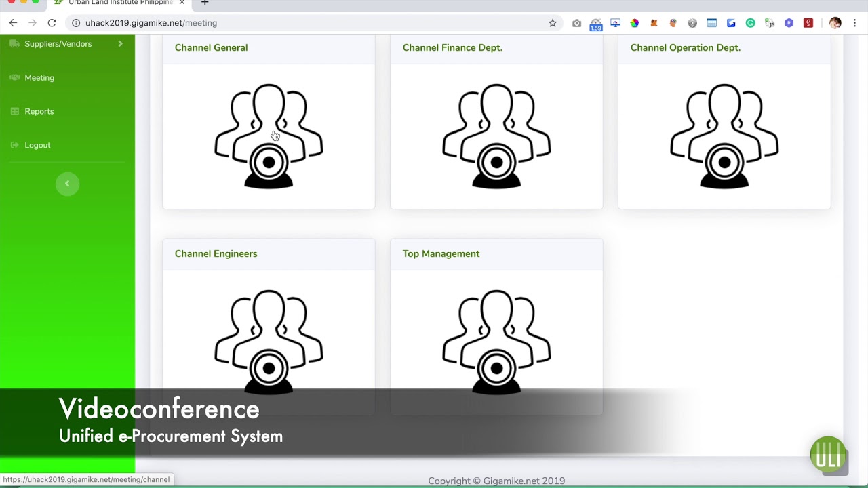
Task: Click the Channel Operation Dept. title link
Action: click(686, 47)
